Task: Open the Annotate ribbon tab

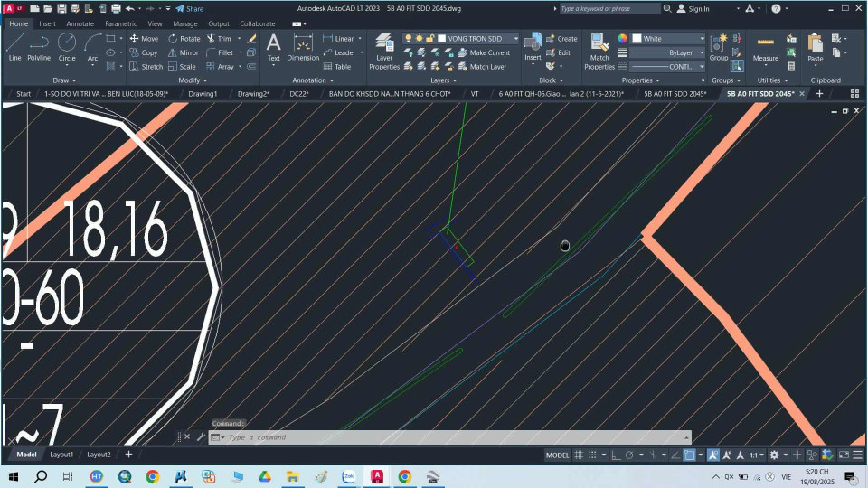Action: (80, 23)
